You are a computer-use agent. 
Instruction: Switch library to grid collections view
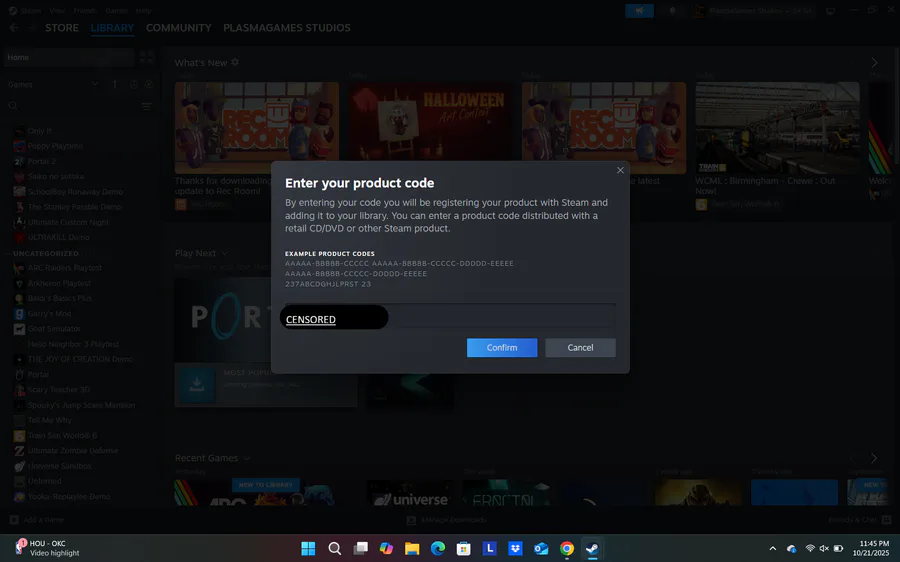[147, 57]
